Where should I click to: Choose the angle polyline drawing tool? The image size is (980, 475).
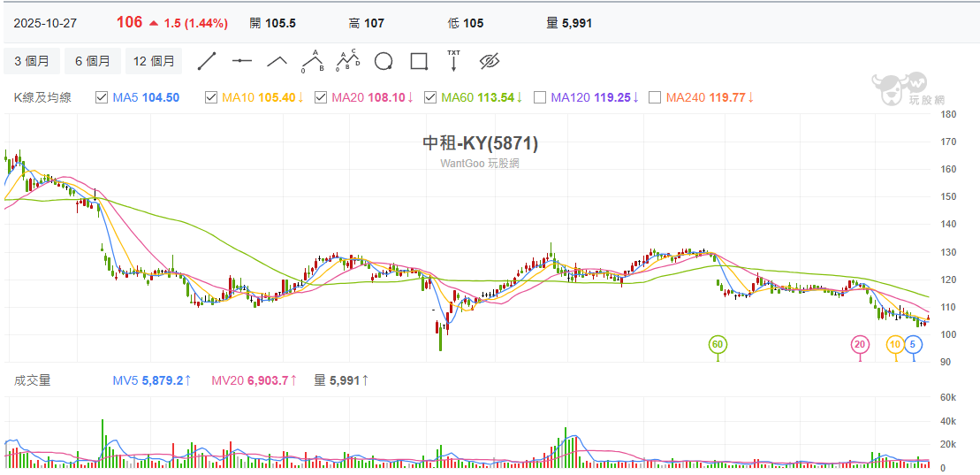[x=277, y=61]
